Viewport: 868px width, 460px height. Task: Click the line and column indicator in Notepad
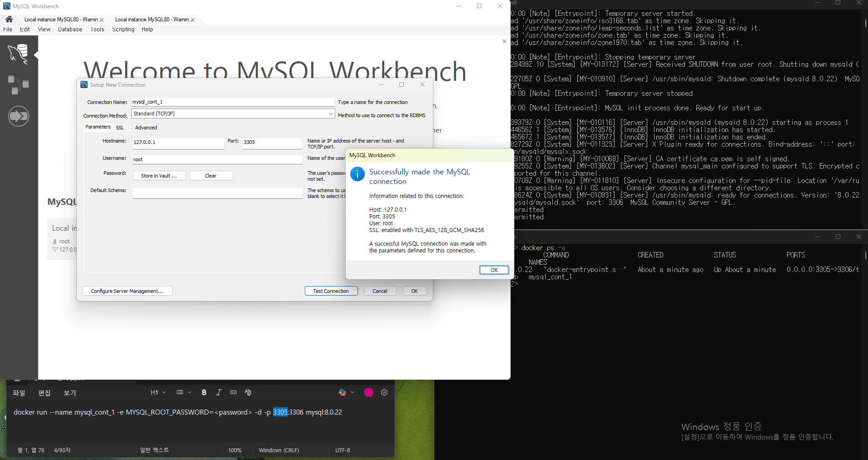[x=31, y=450]
